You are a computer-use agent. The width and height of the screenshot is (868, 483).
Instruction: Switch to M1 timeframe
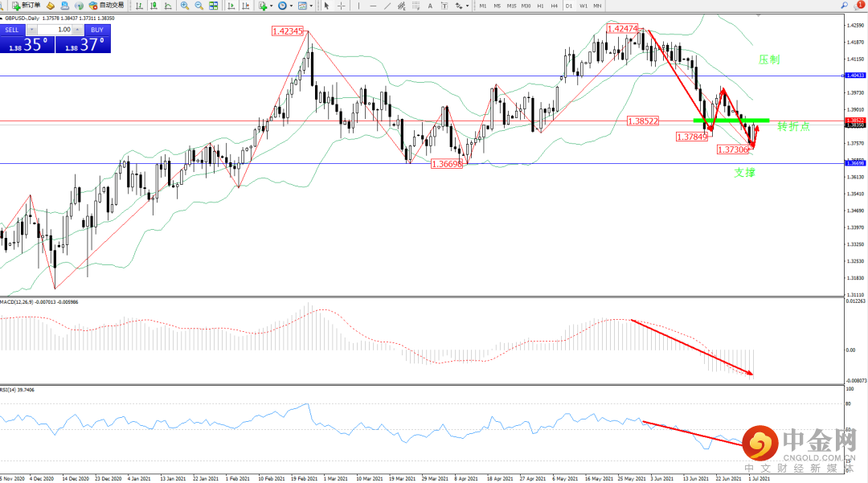coord(483,6)
